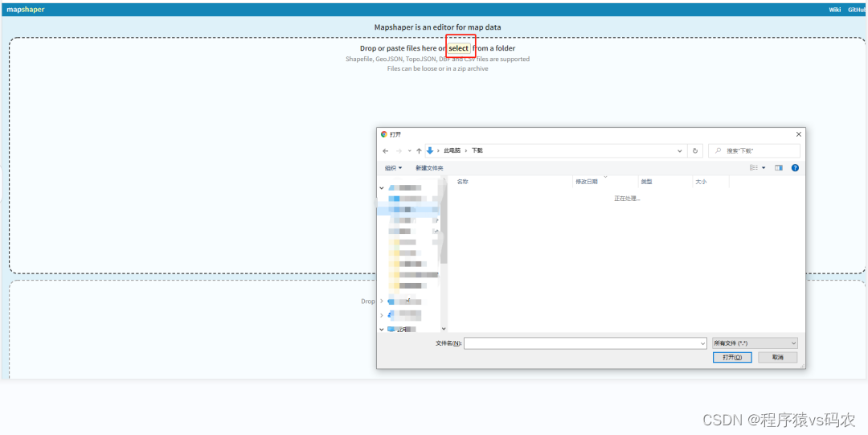Screen dimensions: 868x435
Task: Click 下载 in the address breadcrumb
Action: [477, 150]
